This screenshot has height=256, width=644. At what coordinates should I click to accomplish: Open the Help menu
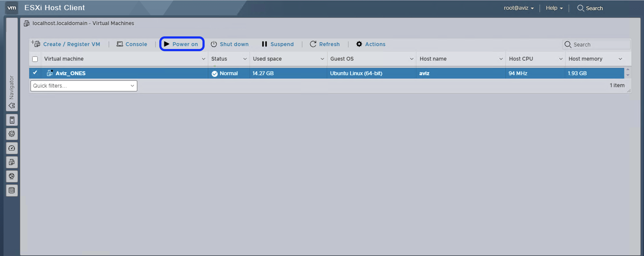(554, 8)
